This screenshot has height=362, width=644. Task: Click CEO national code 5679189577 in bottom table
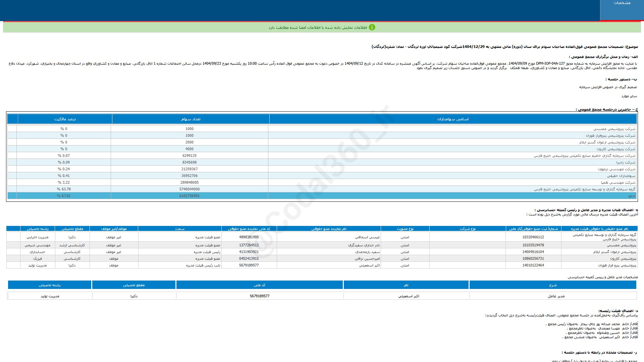click(x=260, y=296)
